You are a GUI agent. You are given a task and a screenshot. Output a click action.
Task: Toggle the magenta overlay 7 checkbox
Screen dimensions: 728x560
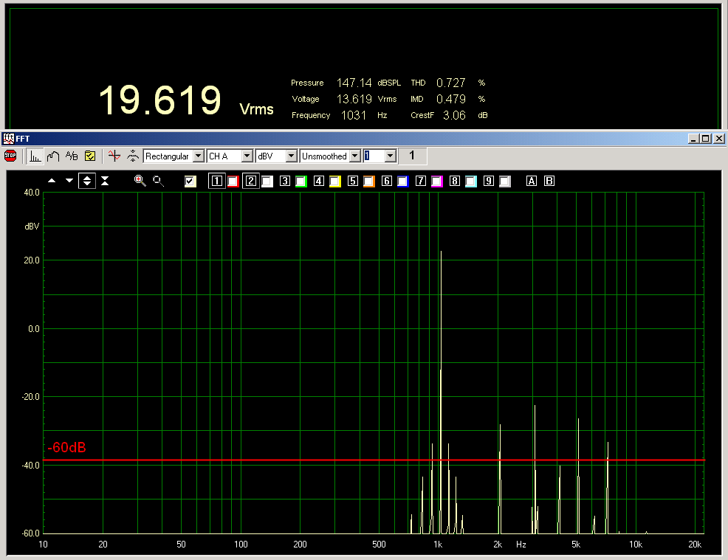(436, 182)
